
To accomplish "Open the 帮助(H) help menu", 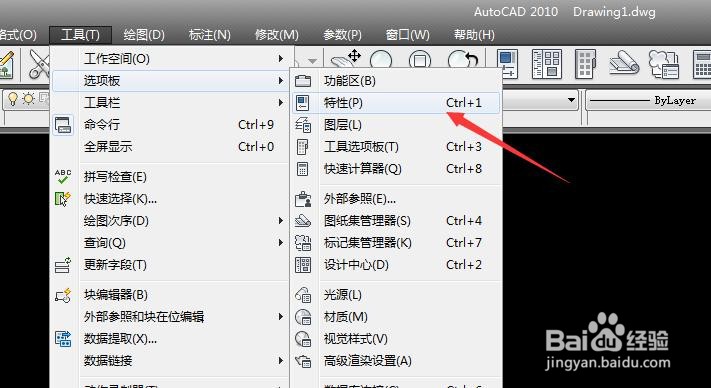I will (x=474, y=35).
